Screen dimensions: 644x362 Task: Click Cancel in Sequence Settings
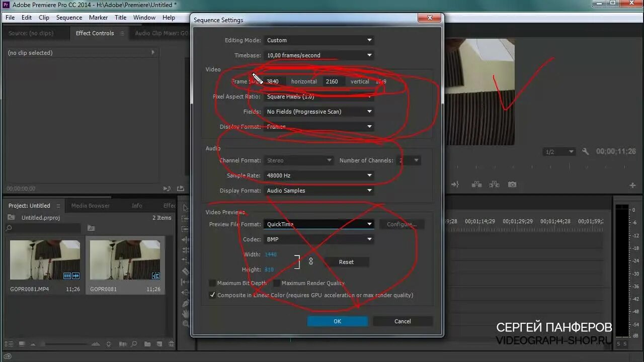pyautogui.click(x=403, y=321)
